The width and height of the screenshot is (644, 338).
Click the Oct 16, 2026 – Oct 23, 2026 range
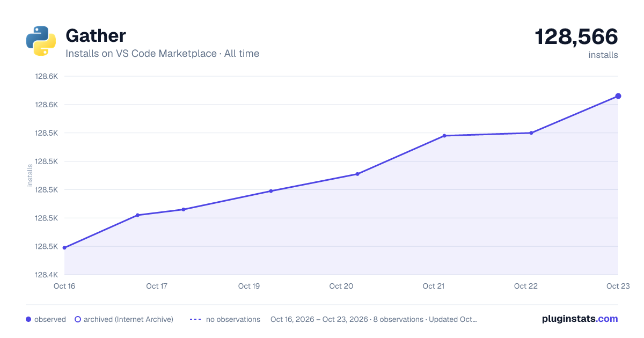319,319
